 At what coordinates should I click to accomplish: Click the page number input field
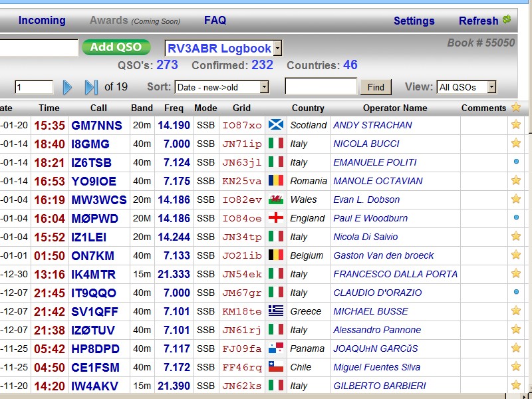pyautogui.click(x=34, y=87)
